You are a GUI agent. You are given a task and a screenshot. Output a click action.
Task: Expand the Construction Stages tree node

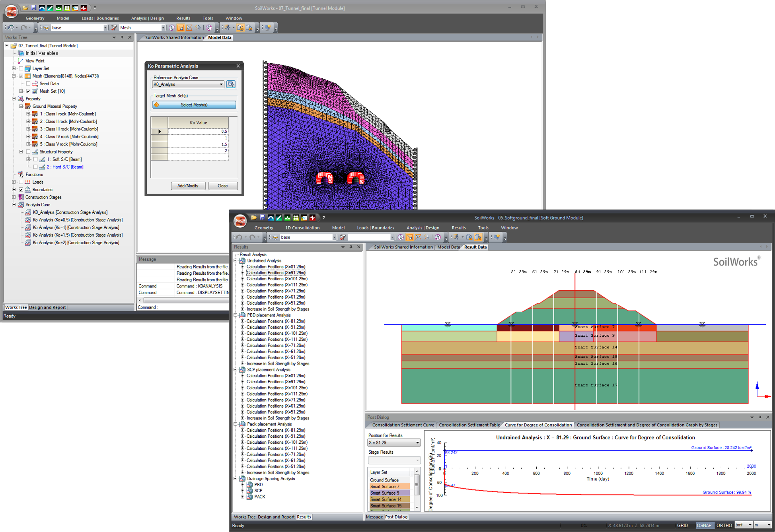(14, 197)
